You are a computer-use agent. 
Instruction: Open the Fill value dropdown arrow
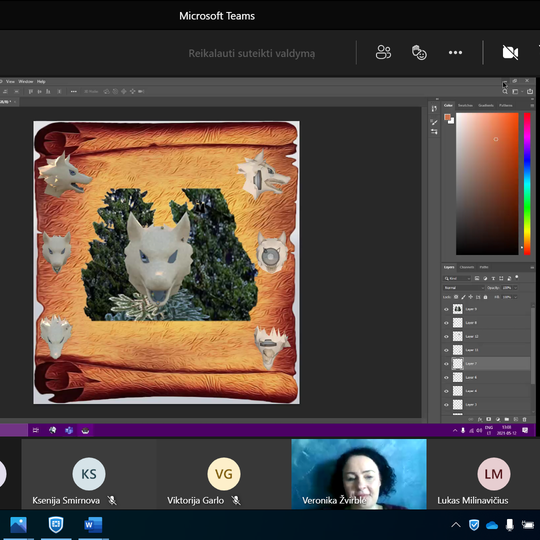pos(516,297)
